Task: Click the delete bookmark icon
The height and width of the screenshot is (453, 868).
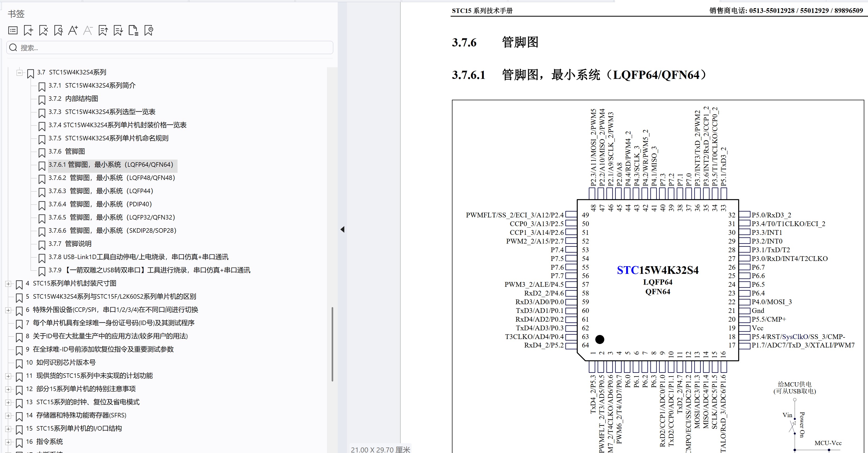Action: (44, 31)
